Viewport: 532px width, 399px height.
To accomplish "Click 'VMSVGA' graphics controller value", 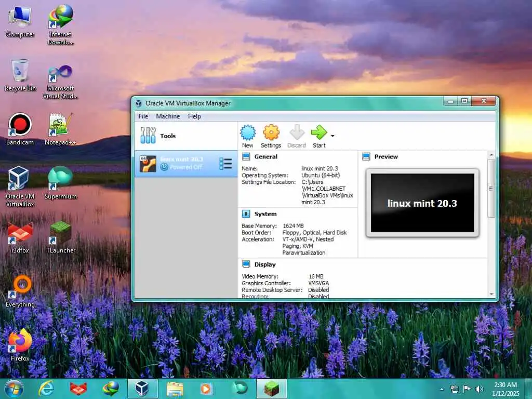I will click(318, 283).
